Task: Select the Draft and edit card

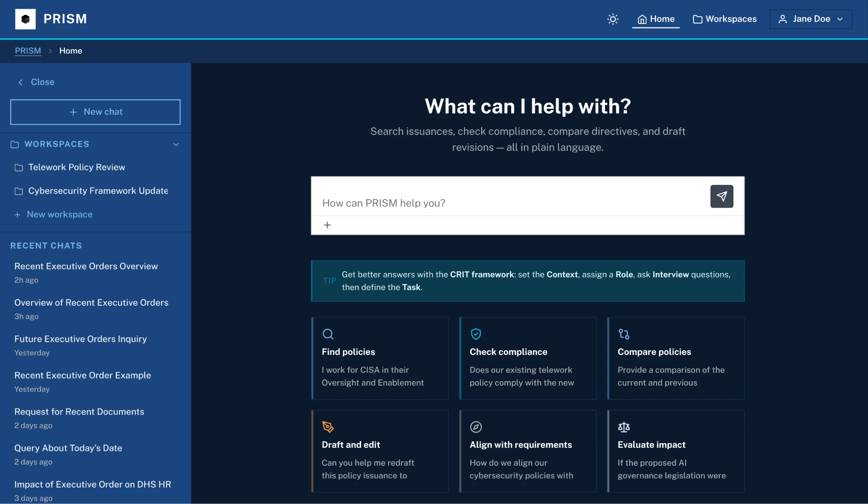Action: (x=380, y=451)
